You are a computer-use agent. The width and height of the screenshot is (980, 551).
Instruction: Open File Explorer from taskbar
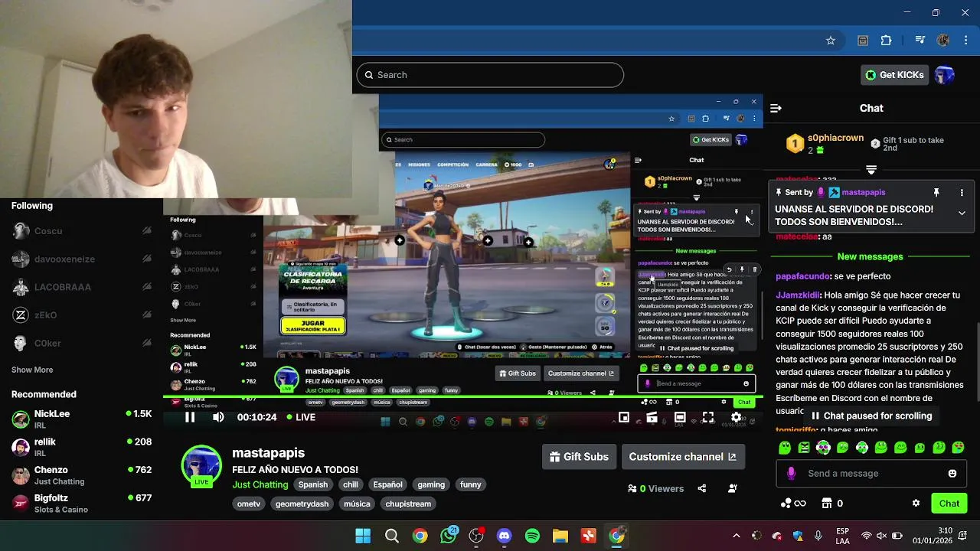[x=560, y=536]
